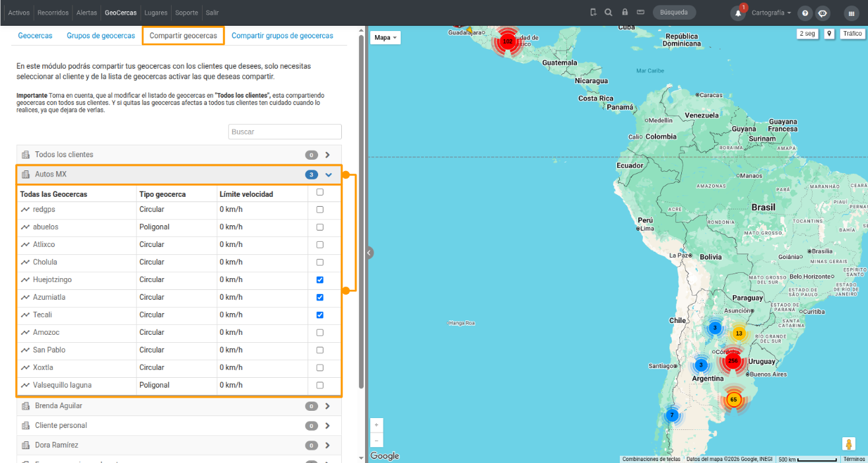Click the left panel vertical scrollbar
This screenshot has width=868, height=463.
(361, 211)
